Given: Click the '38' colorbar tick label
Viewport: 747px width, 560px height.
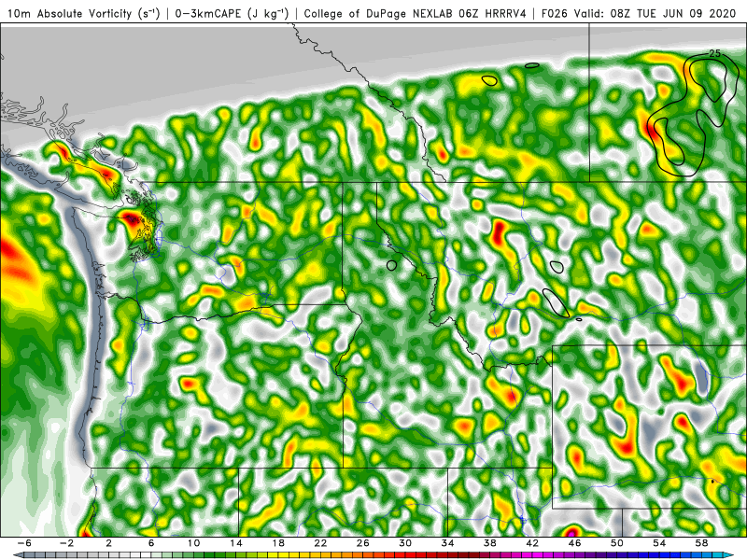Looking at the screenshot, I should tap(490, 543).
